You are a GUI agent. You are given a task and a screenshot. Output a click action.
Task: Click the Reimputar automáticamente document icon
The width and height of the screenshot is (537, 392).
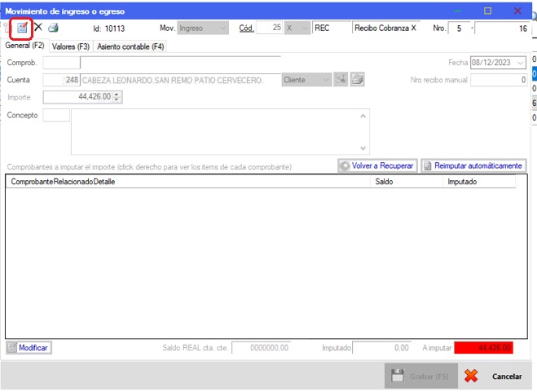coord(428,165)
